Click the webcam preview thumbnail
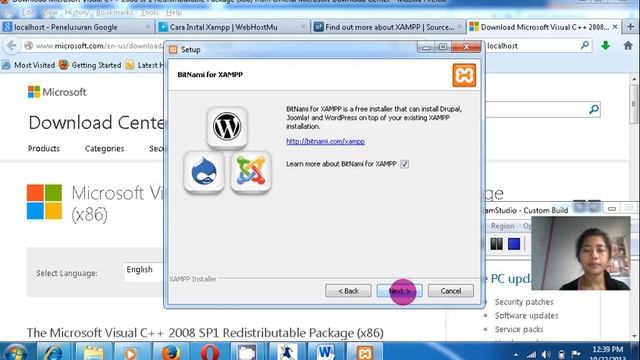 tap(580, 253)
